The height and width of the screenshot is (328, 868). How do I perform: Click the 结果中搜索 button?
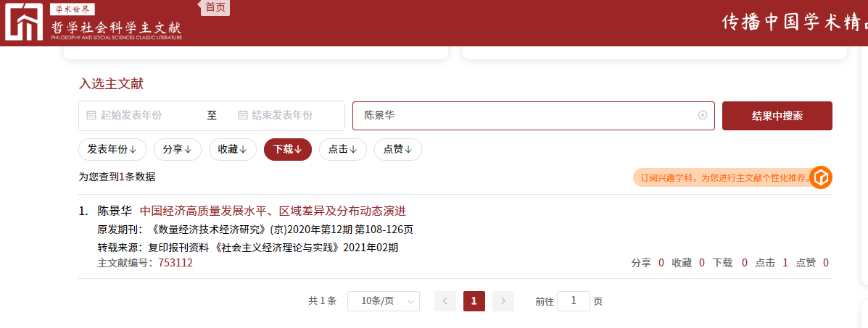click(777, 116)
